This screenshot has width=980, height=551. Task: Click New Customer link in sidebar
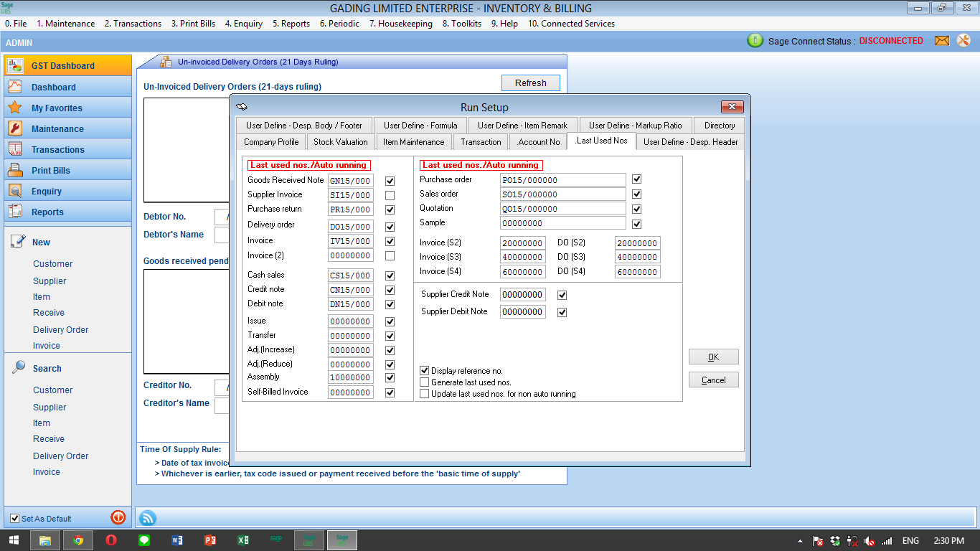click(52, 263)
